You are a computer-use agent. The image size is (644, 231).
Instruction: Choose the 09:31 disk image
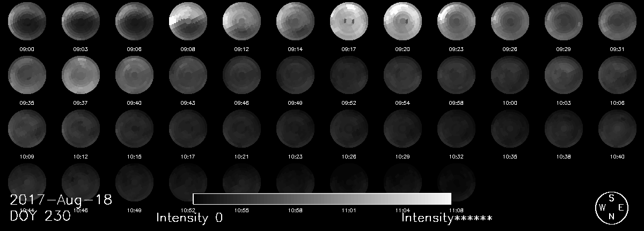coord(617,22)
